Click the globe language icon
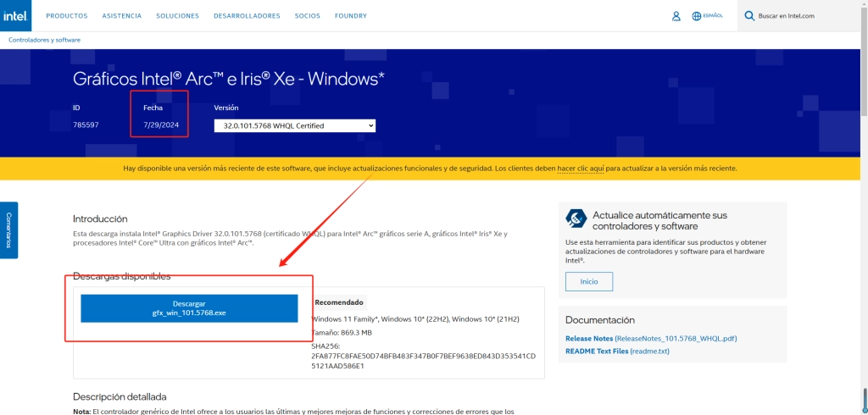This screenshot has width=868, height=415. [x=697, y=16]
